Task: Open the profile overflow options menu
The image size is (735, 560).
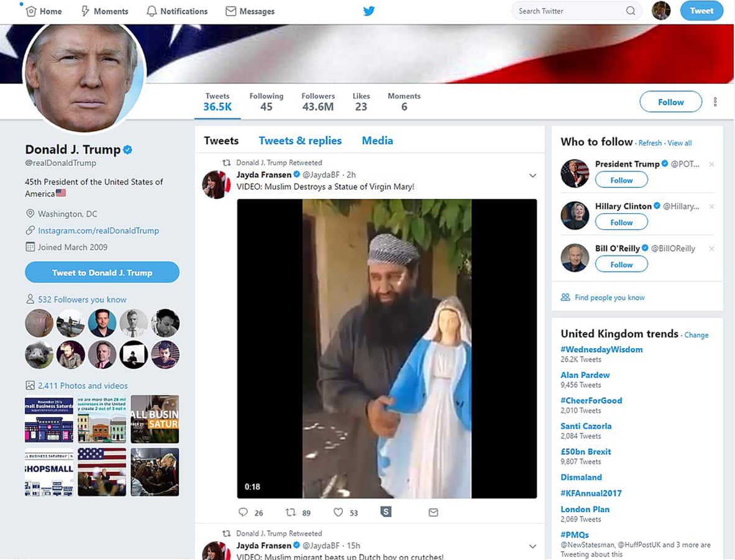Action: point(714,101)
